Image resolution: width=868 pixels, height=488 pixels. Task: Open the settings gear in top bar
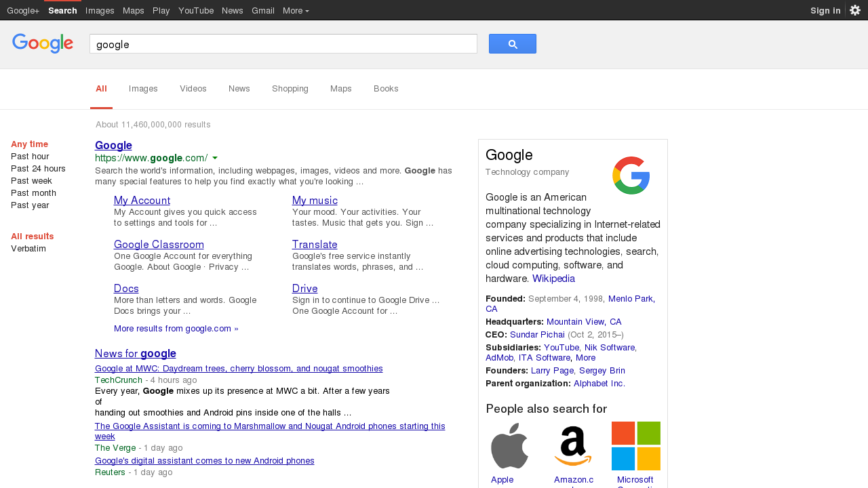(x=855, y=10)
